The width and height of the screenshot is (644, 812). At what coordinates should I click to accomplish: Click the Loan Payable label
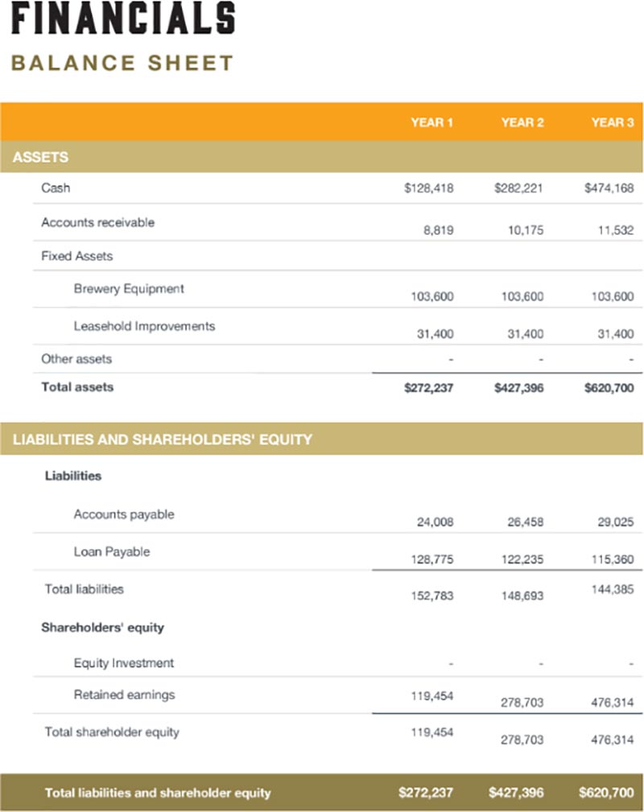[x=112, y=551]
